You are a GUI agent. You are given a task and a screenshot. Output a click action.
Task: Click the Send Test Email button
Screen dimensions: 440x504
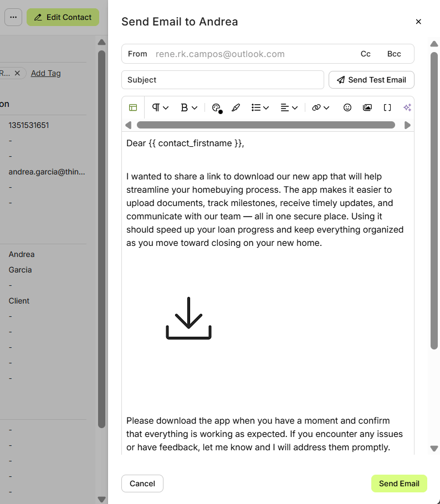pyautogui.click(x=371, y=80)
